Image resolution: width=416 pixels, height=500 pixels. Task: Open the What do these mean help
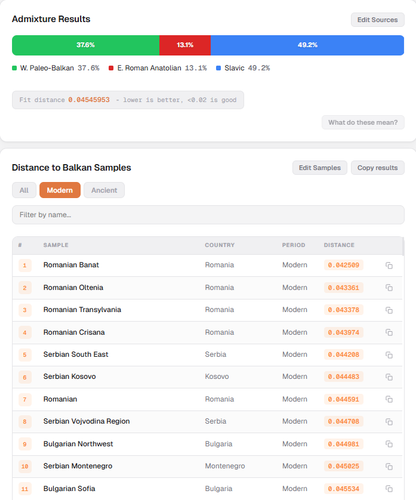coord(363,122)
